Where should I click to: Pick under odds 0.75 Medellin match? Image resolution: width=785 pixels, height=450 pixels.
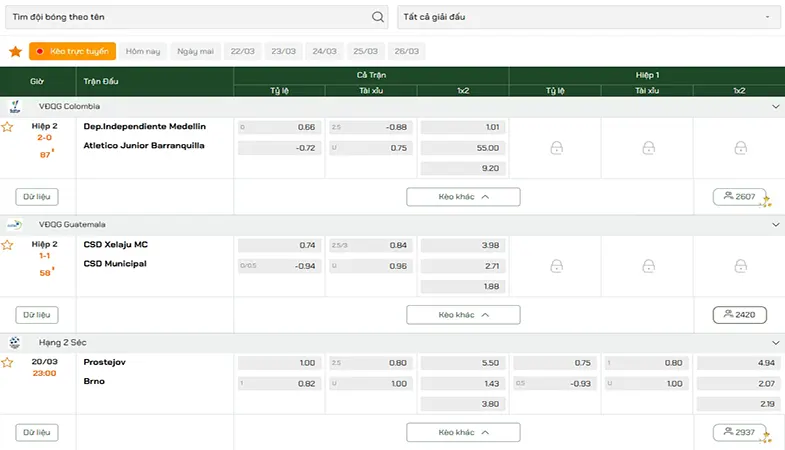371,148
